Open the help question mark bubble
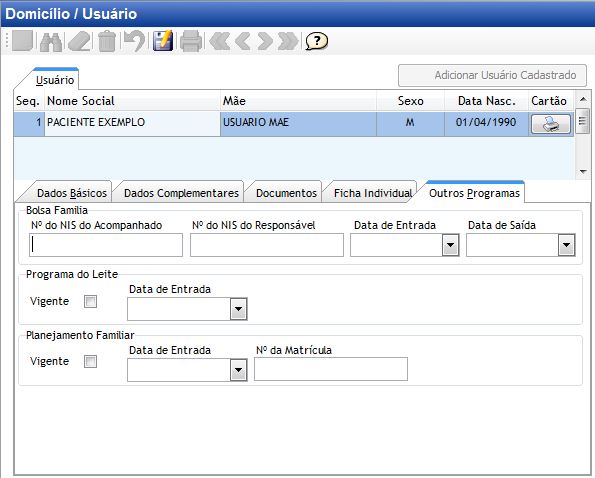595x478 pixels. (x=316, y=41)
